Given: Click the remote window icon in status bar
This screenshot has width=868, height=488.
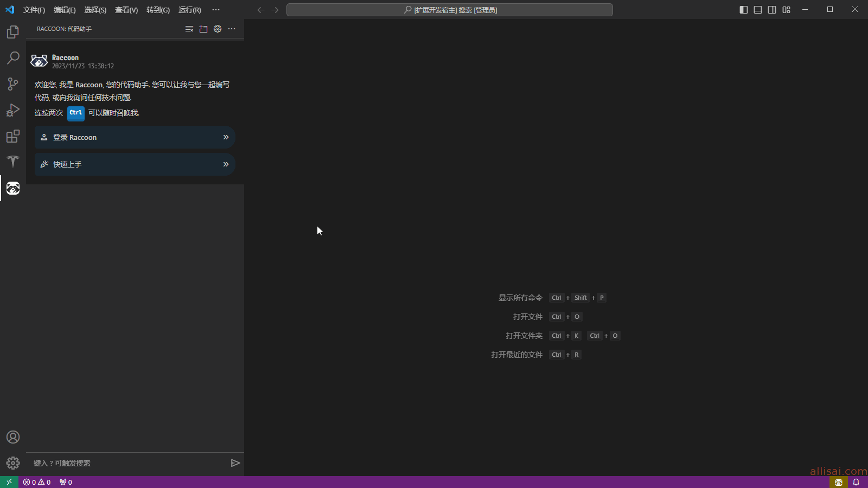Looking at the screenshot, I should [x=9, y=482].
